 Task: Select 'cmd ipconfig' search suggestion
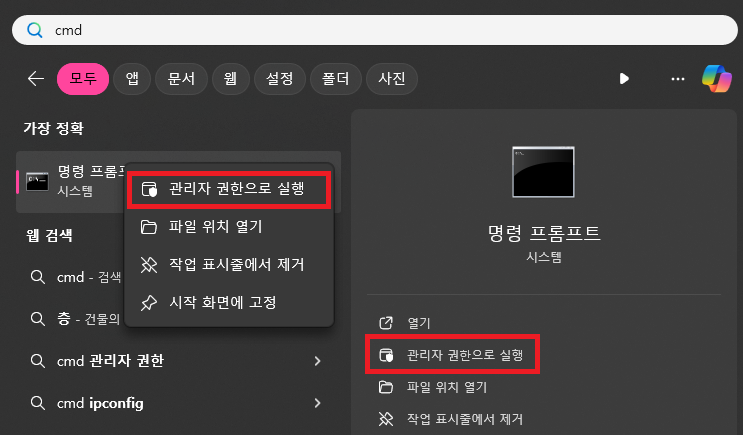click(x=178, y=403)
